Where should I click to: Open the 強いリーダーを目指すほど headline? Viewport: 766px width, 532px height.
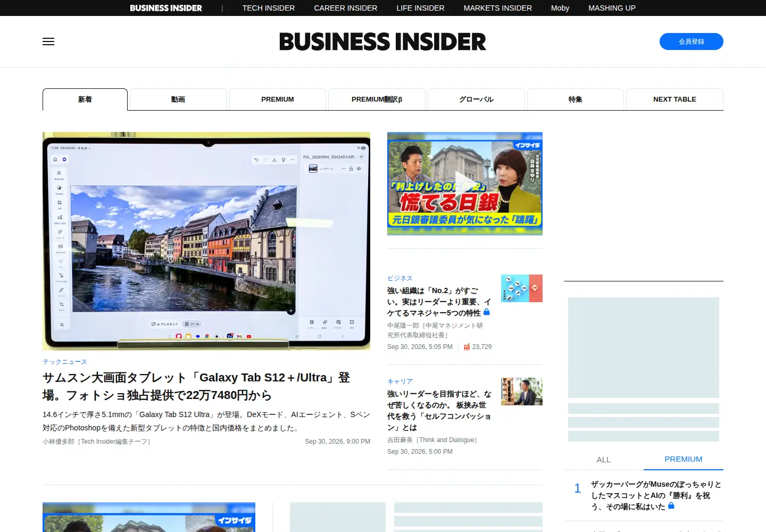(x=439, y=411)
